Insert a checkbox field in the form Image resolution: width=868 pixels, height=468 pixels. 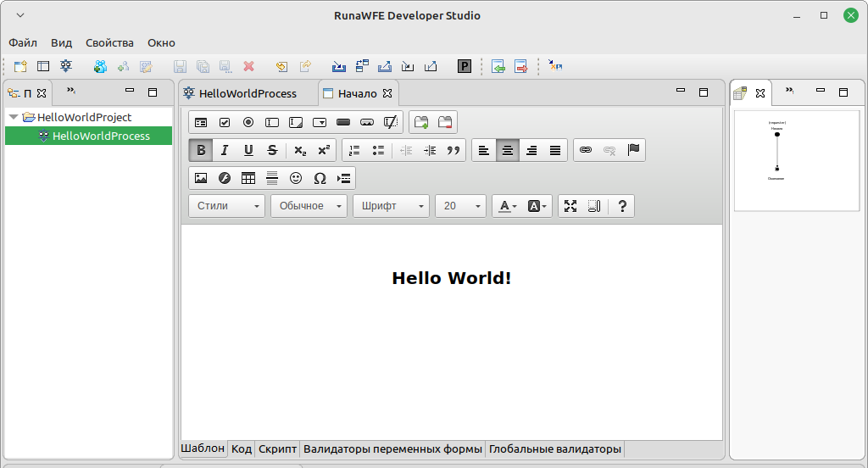tap(224, 122)
